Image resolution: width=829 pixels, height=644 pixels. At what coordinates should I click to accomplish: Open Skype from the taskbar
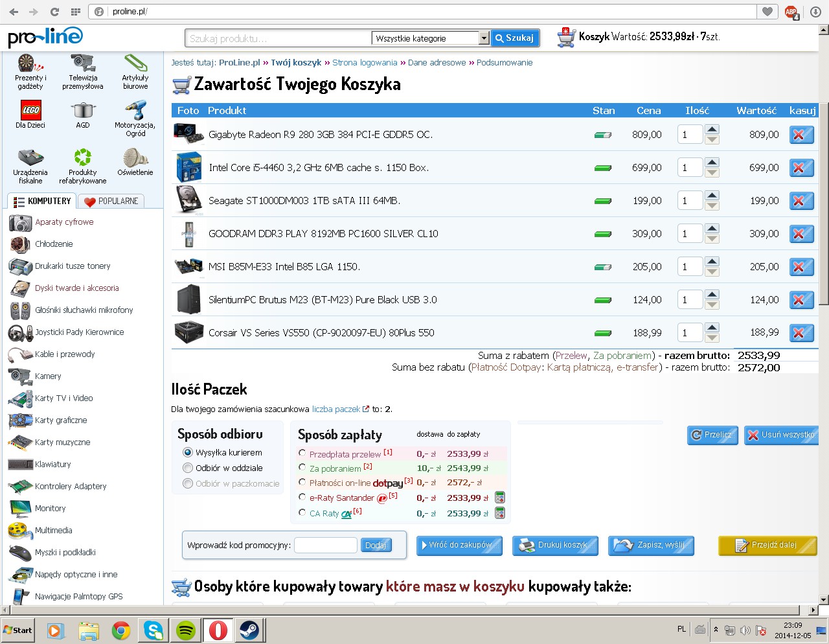click(153, 630)
